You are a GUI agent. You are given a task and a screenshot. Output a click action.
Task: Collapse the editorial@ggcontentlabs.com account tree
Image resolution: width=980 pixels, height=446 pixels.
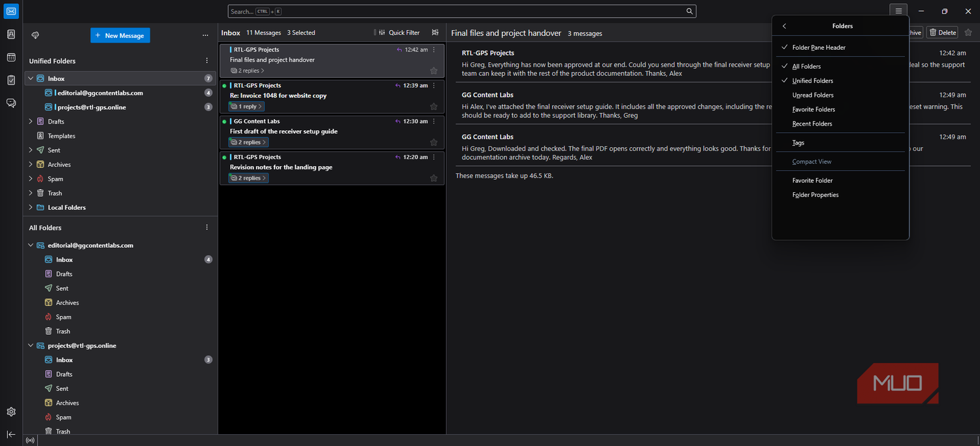30,245
